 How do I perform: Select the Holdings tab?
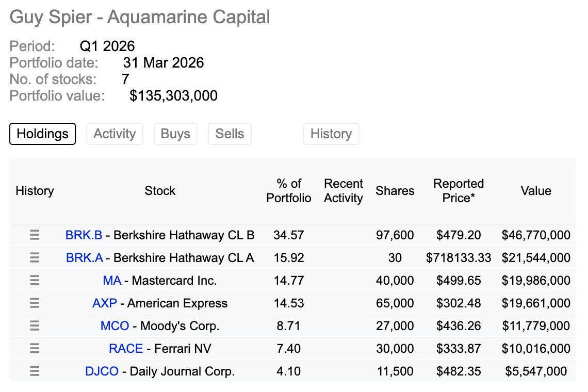42,134
